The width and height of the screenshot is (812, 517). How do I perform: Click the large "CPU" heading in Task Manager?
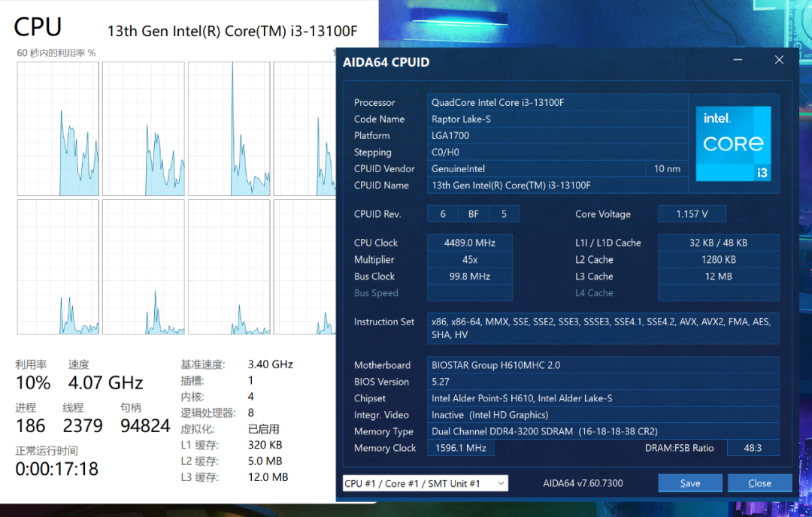[38, 27]
